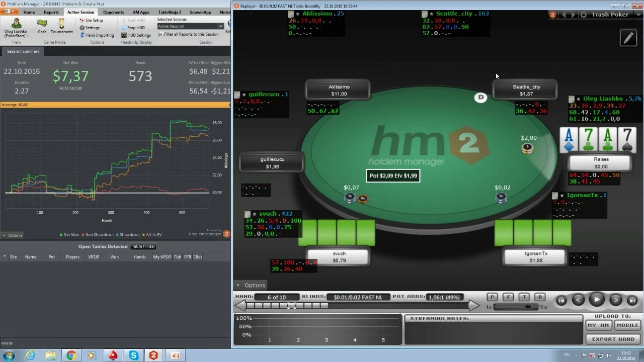Open Site Setup options
The height and width of the screenshot is (362, 644).
(91, 21)
